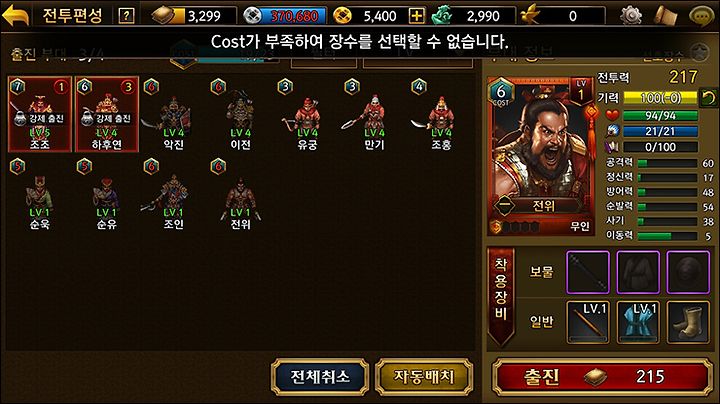
Task: Open the scroll icon in top bar
Action: (666, 16)
